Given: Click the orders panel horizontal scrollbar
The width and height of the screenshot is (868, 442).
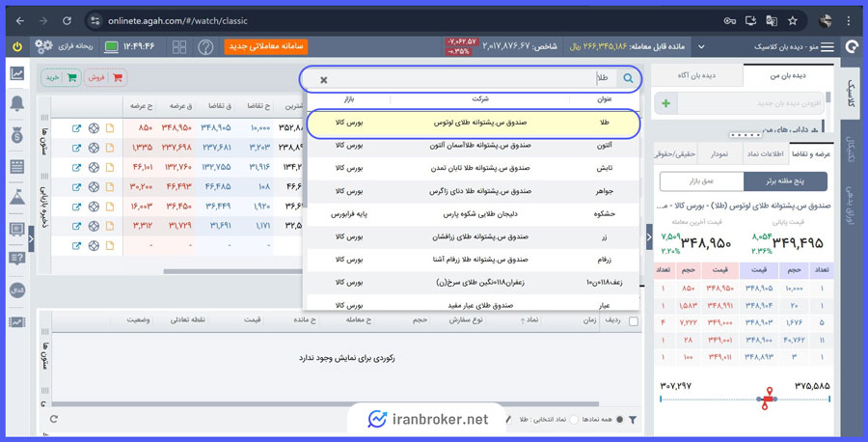Looking at the screenshot, I should [x=326, y=403].
